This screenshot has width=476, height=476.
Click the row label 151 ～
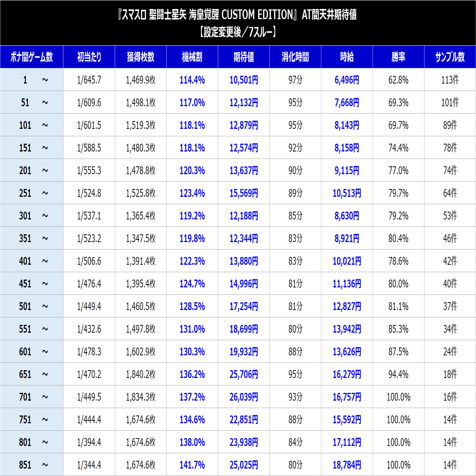(32, 148)
